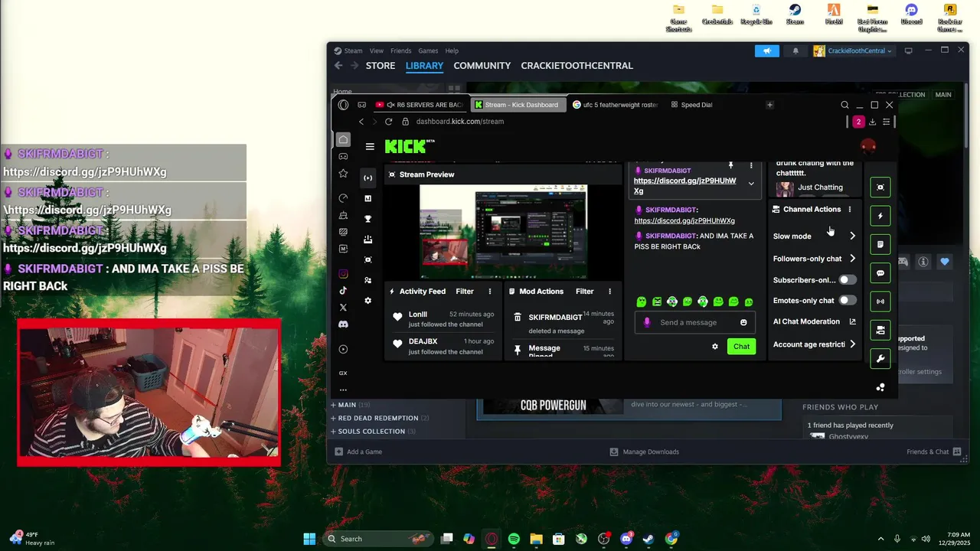Click the stream preview widget button on right rail

880,187
